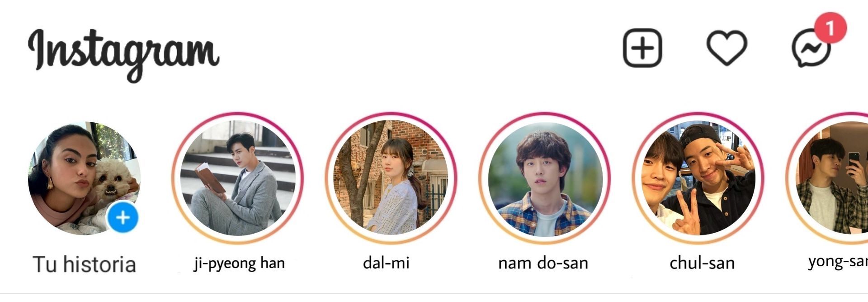Viewport: 868px width, 302px height.
Task: View ji-pyeong han's story
Action: pyautogui.click(x=238, y=178)
